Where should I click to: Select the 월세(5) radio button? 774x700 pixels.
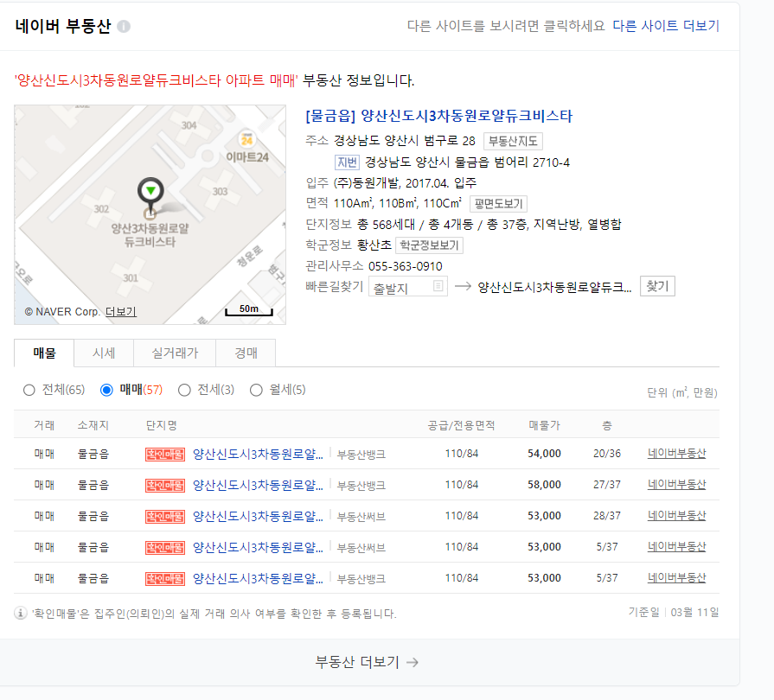coord(256,391)
